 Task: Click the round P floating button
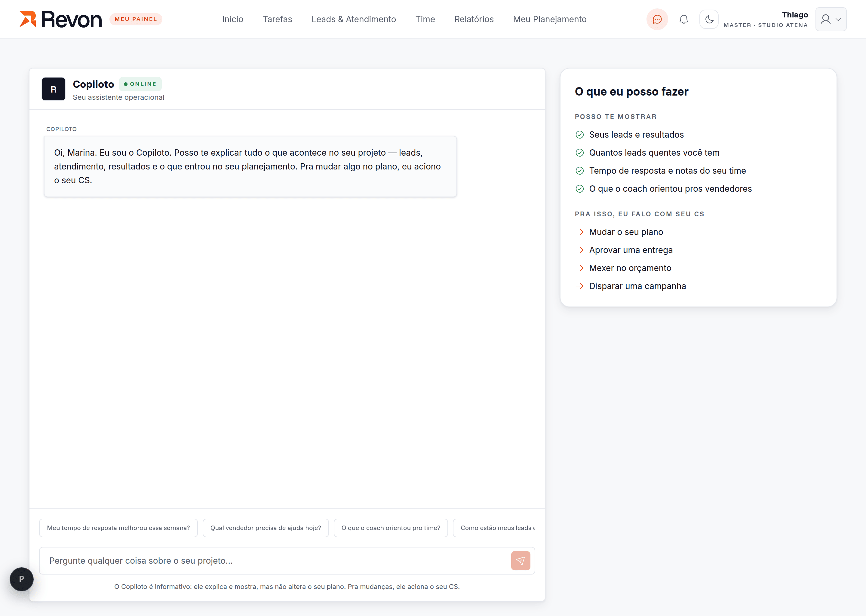22,579
